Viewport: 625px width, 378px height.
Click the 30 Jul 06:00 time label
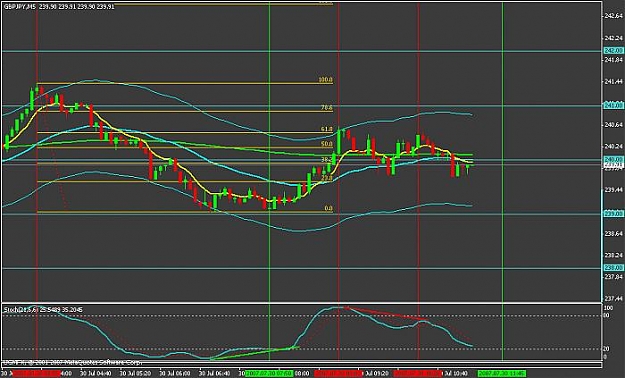[175, 374]
